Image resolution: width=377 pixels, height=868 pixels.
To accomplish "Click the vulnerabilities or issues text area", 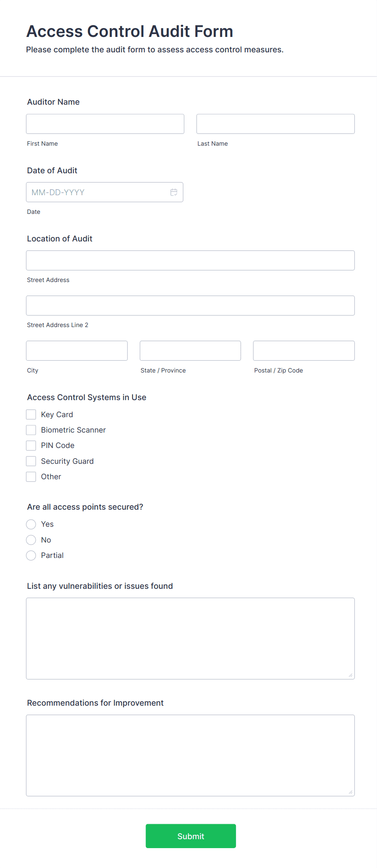I will (x=190, y=638).
